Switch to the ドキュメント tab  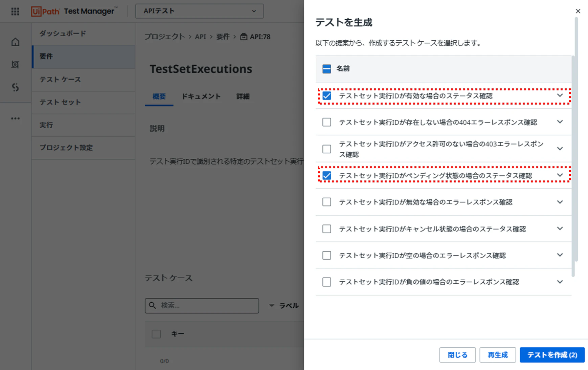201,96
